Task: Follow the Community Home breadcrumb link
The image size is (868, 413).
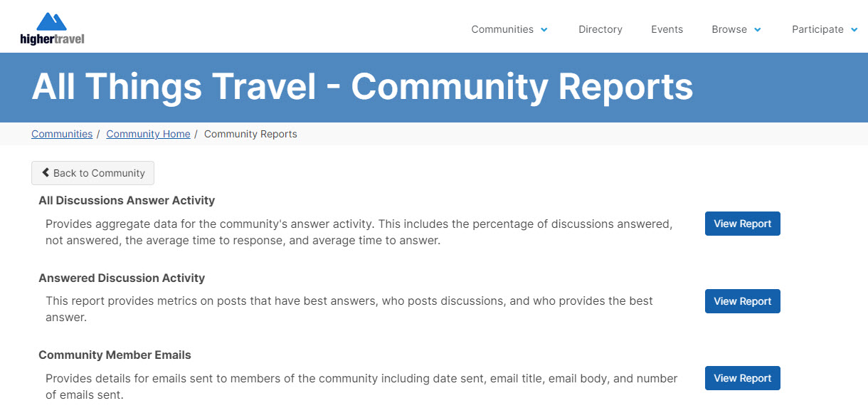Action: [148, 134]
